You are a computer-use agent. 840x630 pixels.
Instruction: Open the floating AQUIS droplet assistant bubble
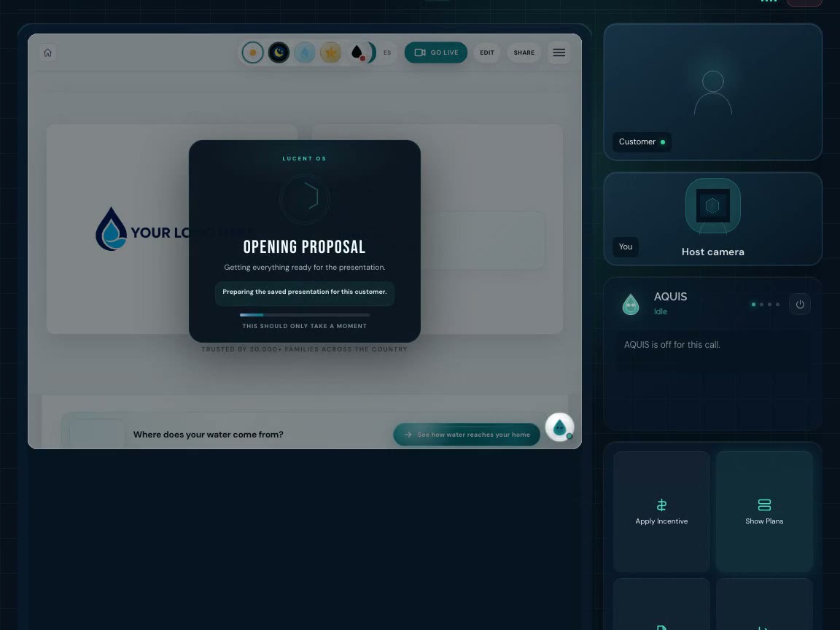coord(559,427)
